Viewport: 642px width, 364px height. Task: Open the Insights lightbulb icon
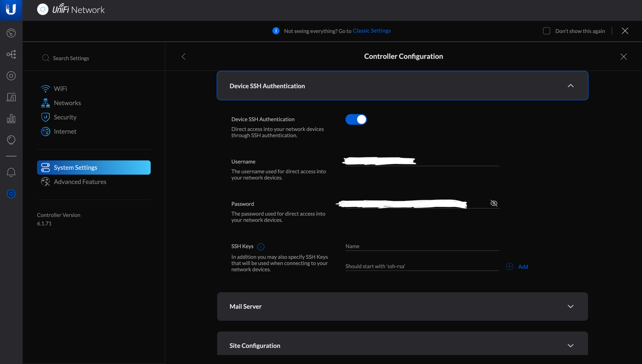(11, 140)
